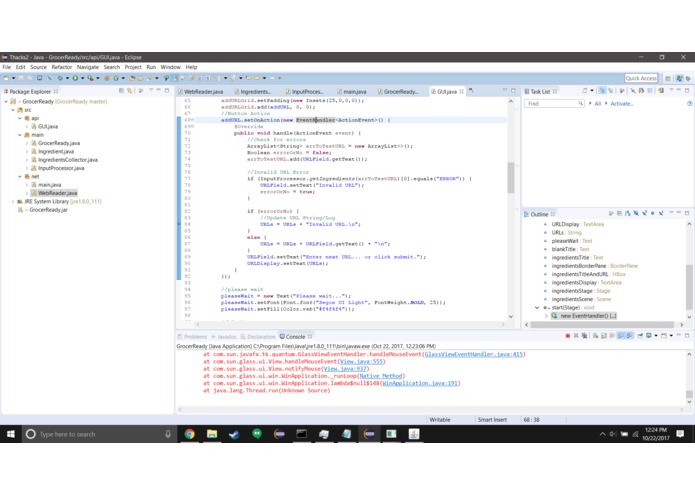Open File Explorer from the taskbar

212,434
